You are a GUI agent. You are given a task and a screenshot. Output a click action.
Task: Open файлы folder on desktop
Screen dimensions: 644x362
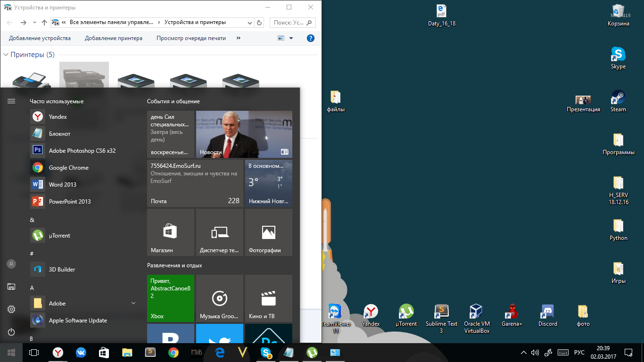coord(336,101)
